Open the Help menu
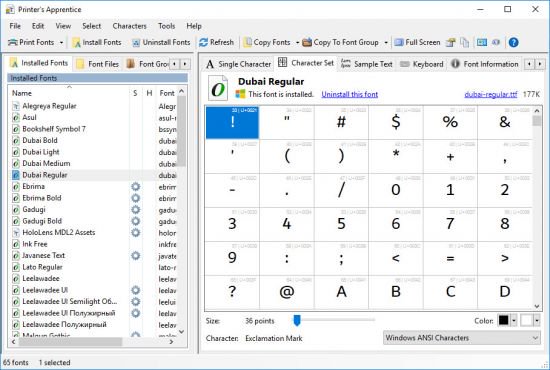Image resolution: width=550 pixels, height=370 pixels. [x=194, y=26]
